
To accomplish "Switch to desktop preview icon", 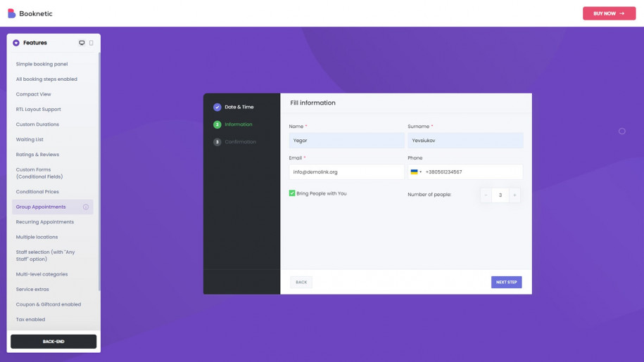I will click(x=82, y=43).
